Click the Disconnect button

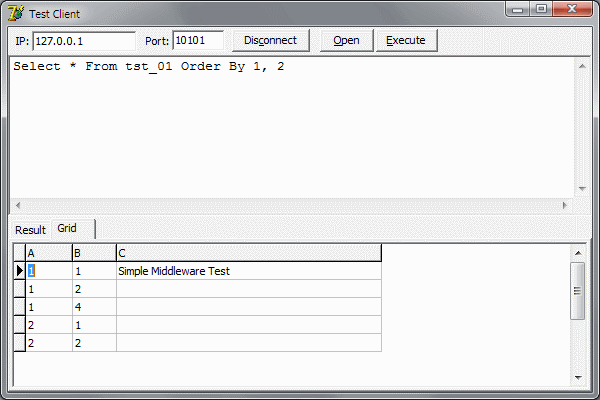(x=270, y=41)
